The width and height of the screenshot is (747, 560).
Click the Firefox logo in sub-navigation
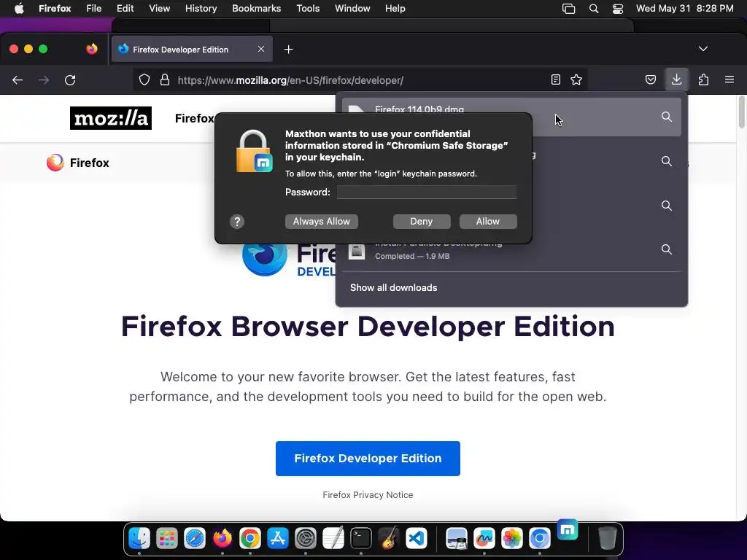77,163
